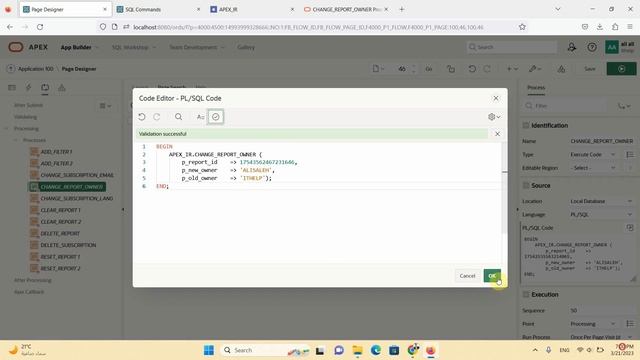Click the Redo icon in Code Editor
The height and width of the screenshot is (360, 640).
[157, 117]
